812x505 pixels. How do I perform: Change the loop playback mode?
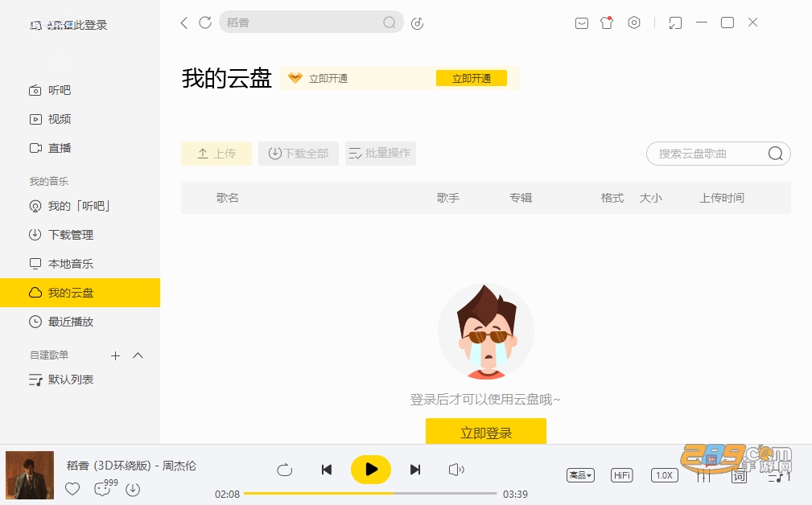pyautogui.click(x=284, y=470)
